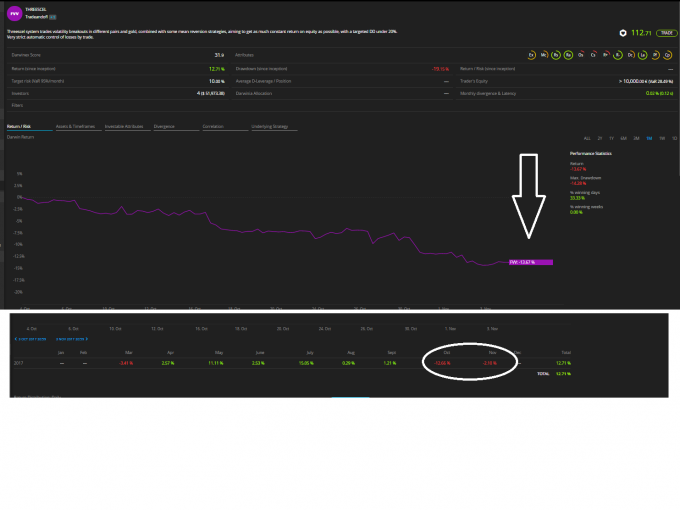Click the purple FVV darwin avatar
Screen dimensions: 680x510
[x=15, y=14]
